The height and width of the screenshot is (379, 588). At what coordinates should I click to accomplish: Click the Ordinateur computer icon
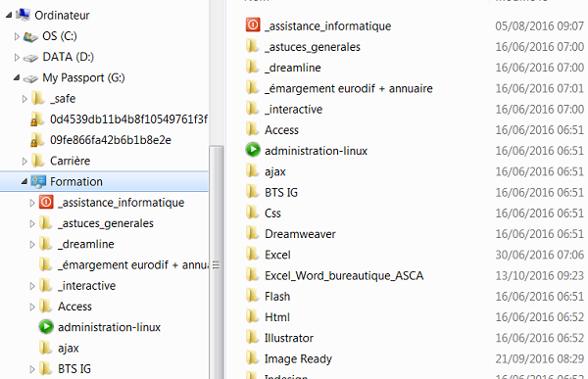pos(24,15)
